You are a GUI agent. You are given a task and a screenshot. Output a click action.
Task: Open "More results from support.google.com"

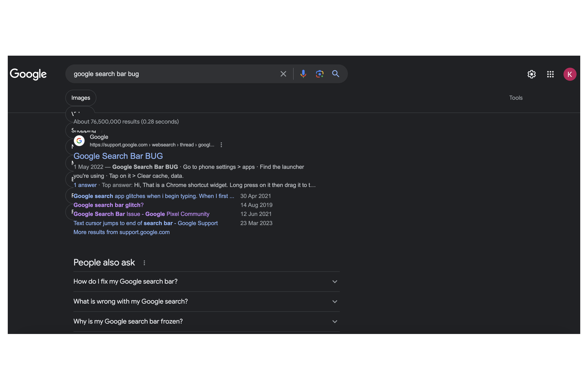121,232
